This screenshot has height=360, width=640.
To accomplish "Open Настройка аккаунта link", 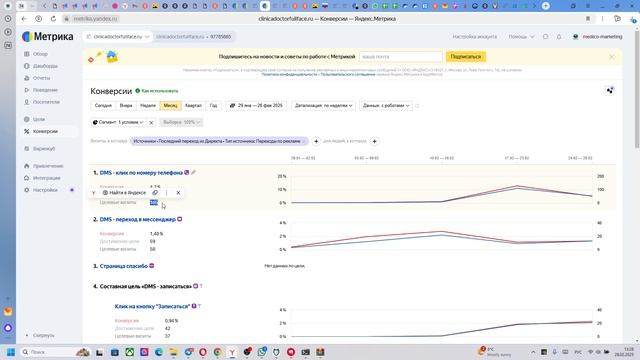I will pyautogui.click(x=475, y=37).
